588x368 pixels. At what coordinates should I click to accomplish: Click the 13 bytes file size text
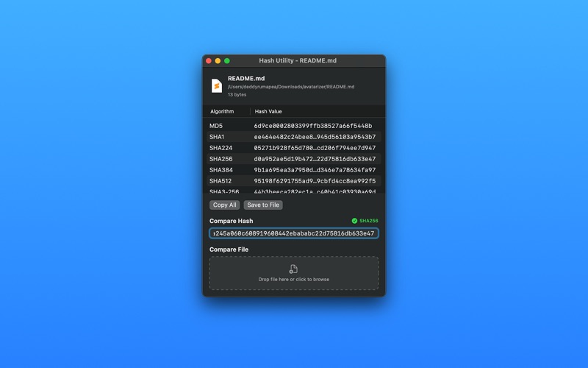pyautogui.click(x=237, y=95)
